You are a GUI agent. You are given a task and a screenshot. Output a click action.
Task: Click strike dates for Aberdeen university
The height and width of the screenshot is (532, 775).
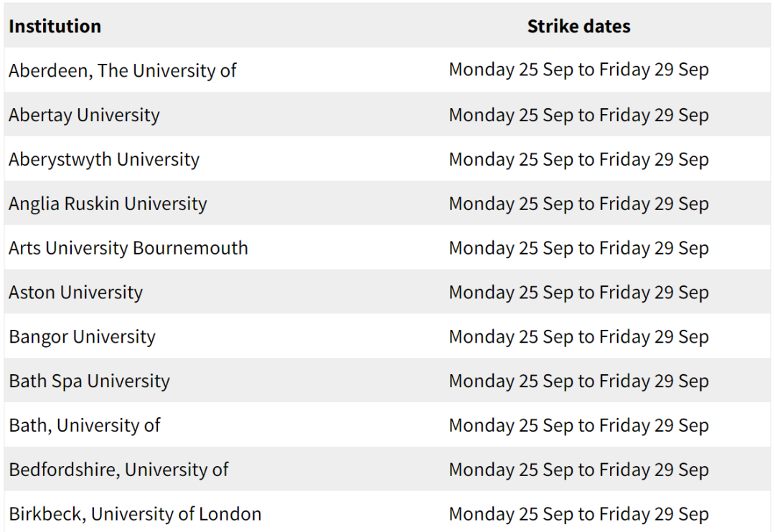[579, 70]
